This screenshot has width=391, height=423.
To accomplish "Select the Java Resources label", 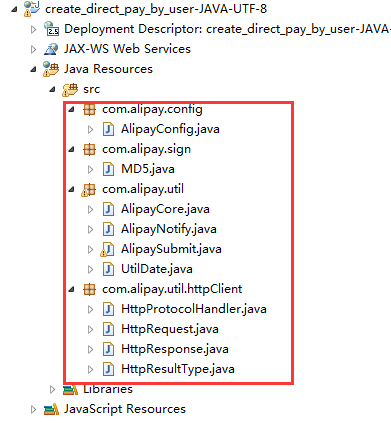I will (x=108, y=69).
